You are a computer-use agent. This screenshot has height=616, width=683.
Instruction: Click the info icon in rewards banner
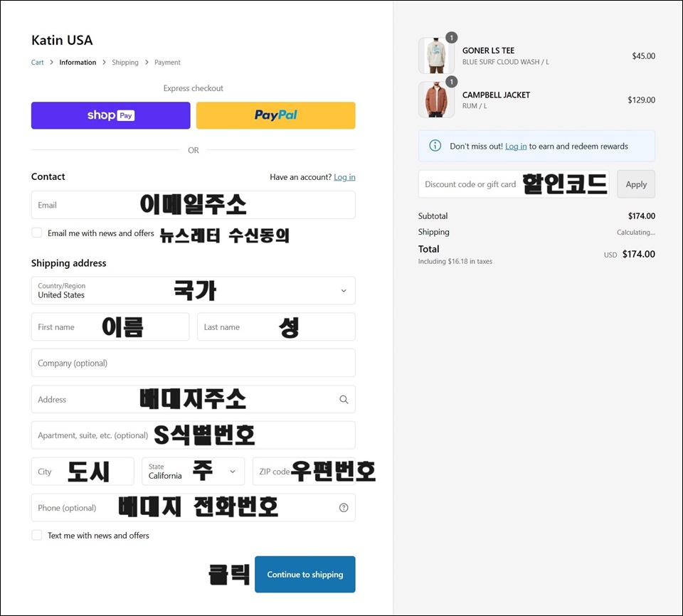pos(435,146)
